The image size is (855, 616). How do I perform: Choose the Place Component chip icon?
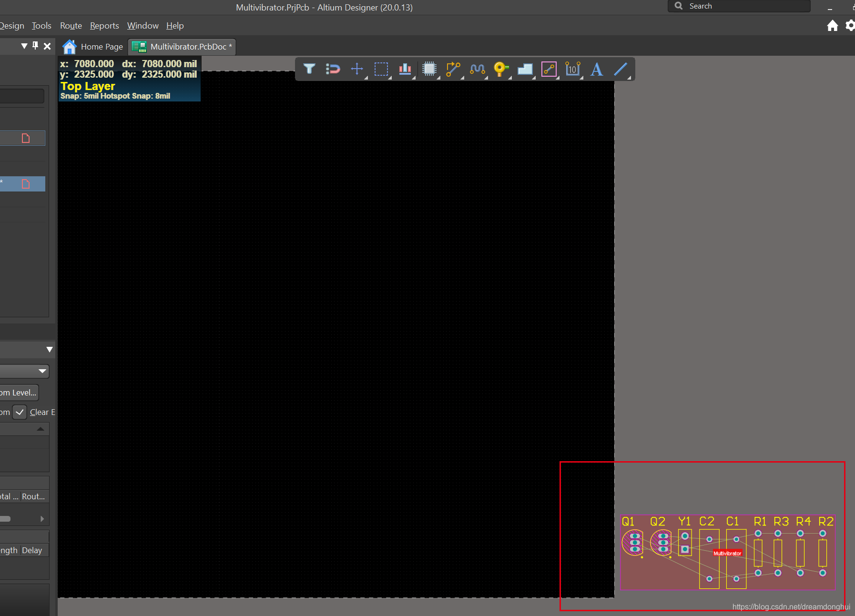click(429, 69)
